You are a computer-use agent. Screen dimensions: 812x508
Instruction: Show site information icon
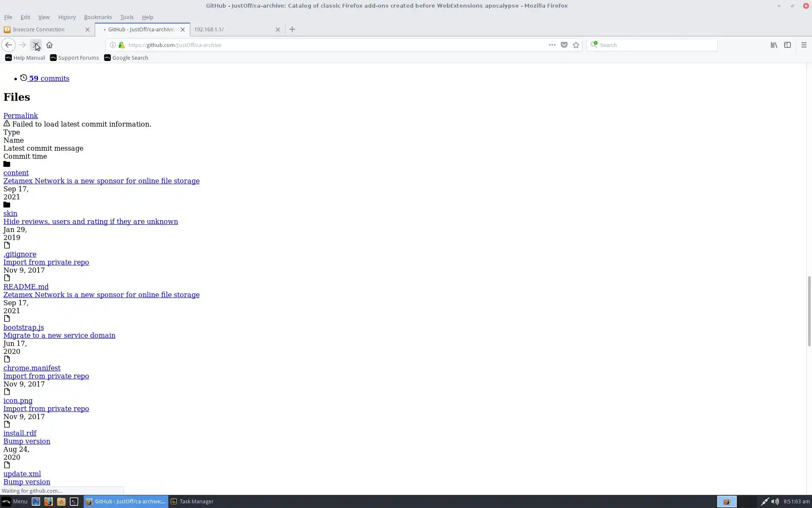[113, 45]
